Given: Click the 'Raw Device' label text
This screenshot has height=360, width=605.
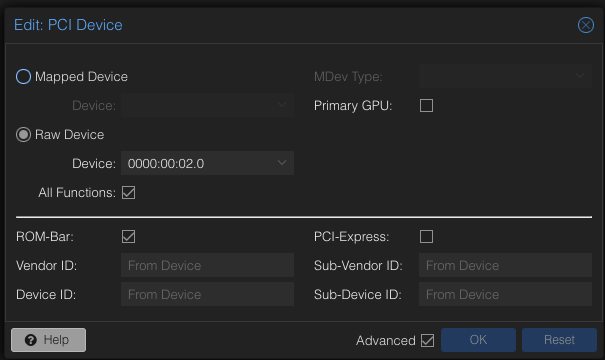Looking at the screenshot, I should coord(69,135).
